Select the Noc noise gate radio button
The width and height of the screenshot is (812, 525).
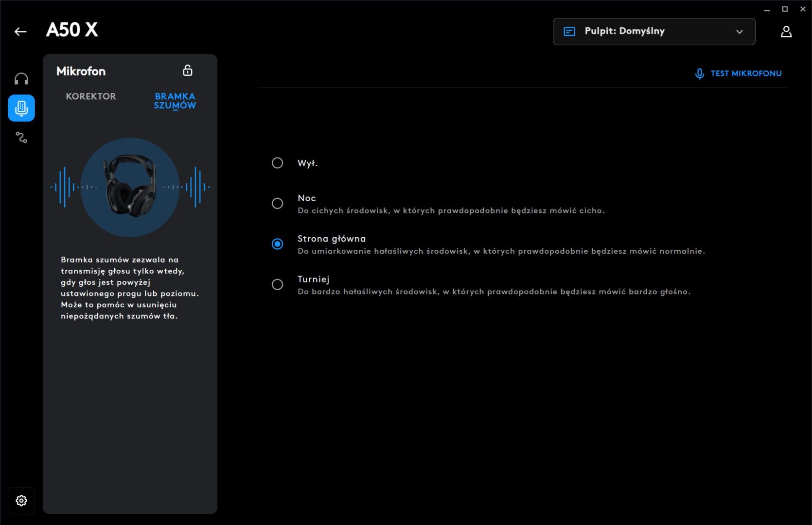[x=277, y=203]
